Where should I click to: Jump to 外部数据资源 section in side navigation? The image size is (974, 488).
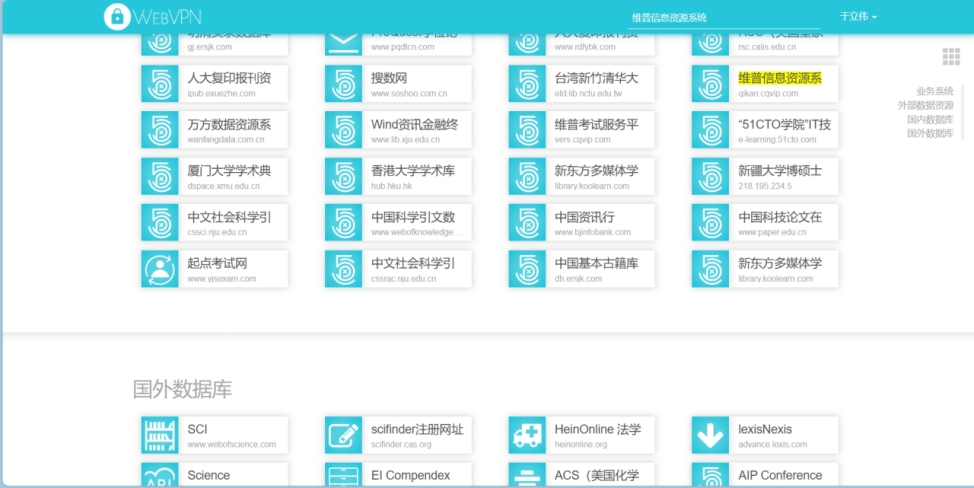point(925,106)
